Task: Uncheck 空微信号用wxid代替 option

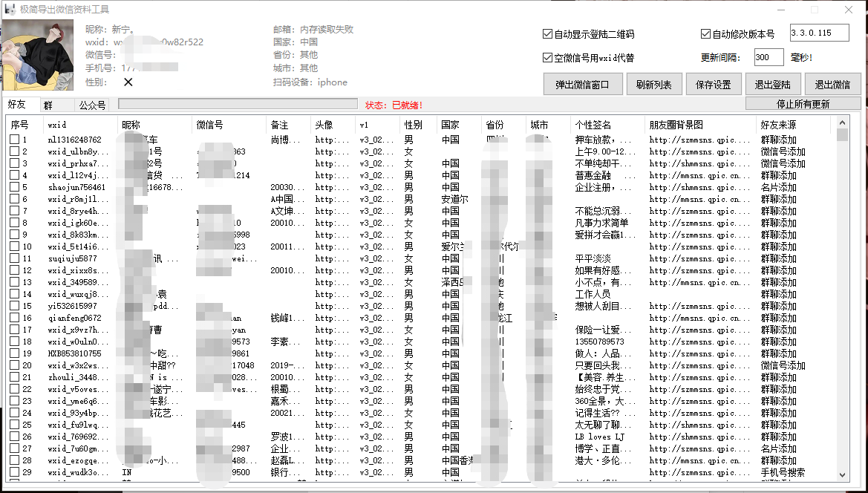Action: coord(547,58)
